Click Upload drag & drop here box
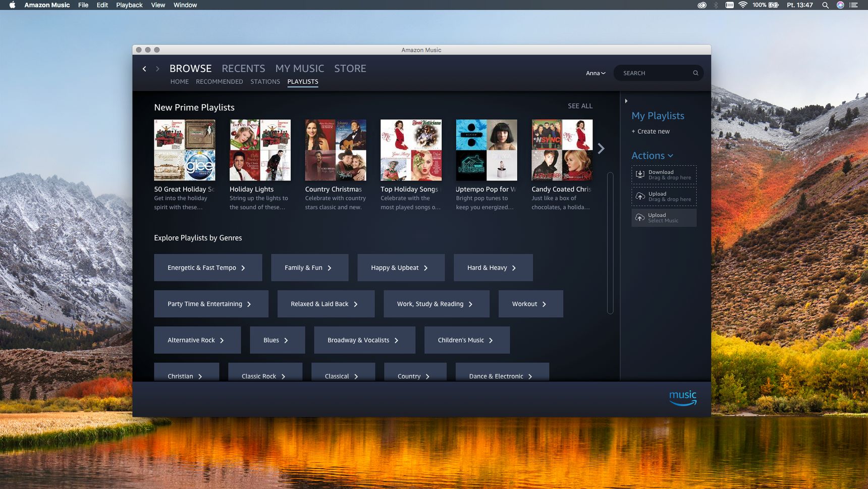This screenshot has height=489, width=868. pos(664,197)
